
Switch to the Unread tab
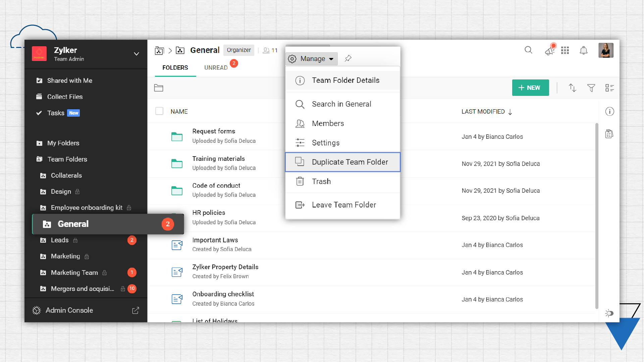tap(216, 68)
